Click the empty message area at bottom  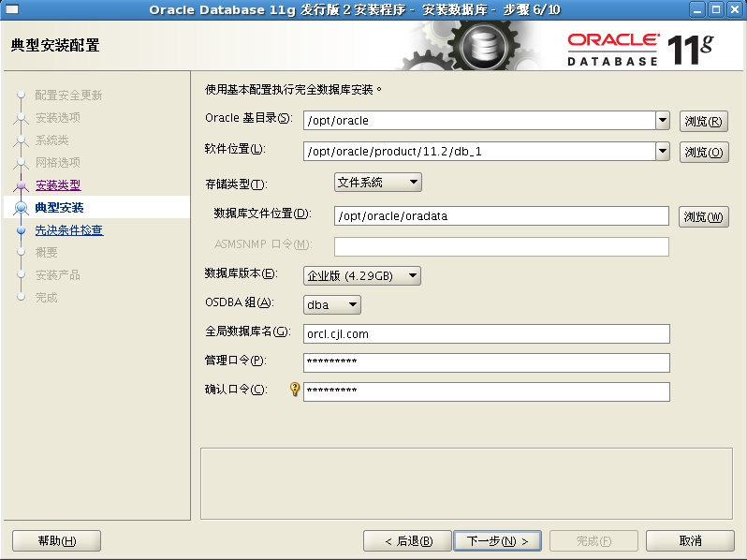(x=466, y=483)
